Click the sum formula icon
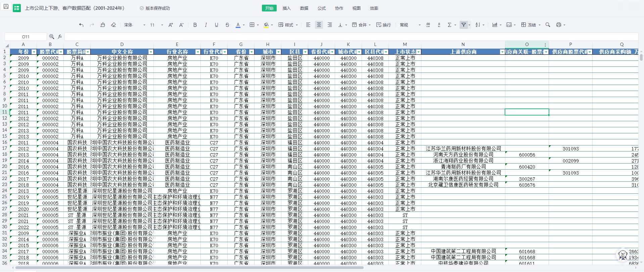This screenshot has width=644, height=272. coord(450,25)
